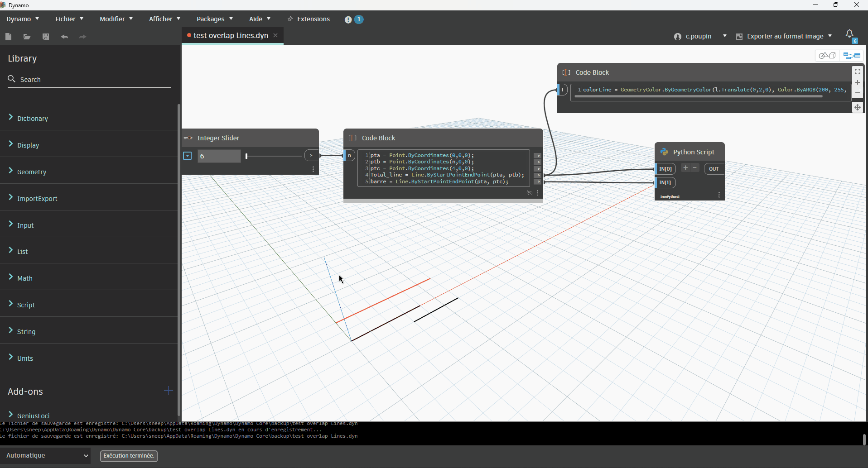Click the Zoom to fit icon
The image size is (868, 468).
pos(857,72)
